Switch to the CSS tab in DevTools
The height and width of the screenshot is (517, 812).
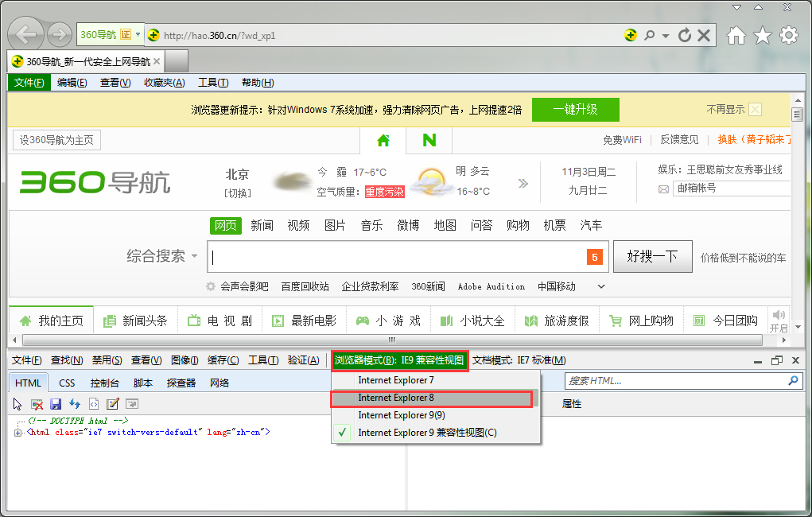(67, 383)
